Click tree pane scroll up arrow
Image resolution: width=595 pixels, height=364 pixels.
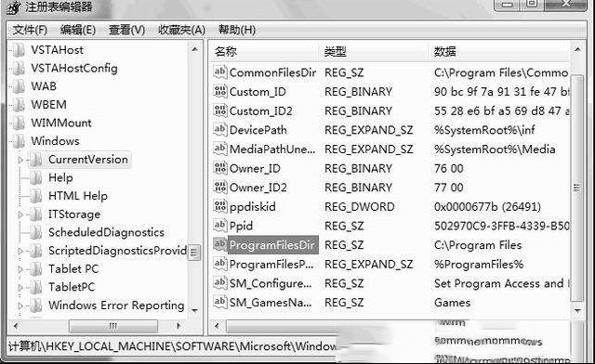(194, 49)
